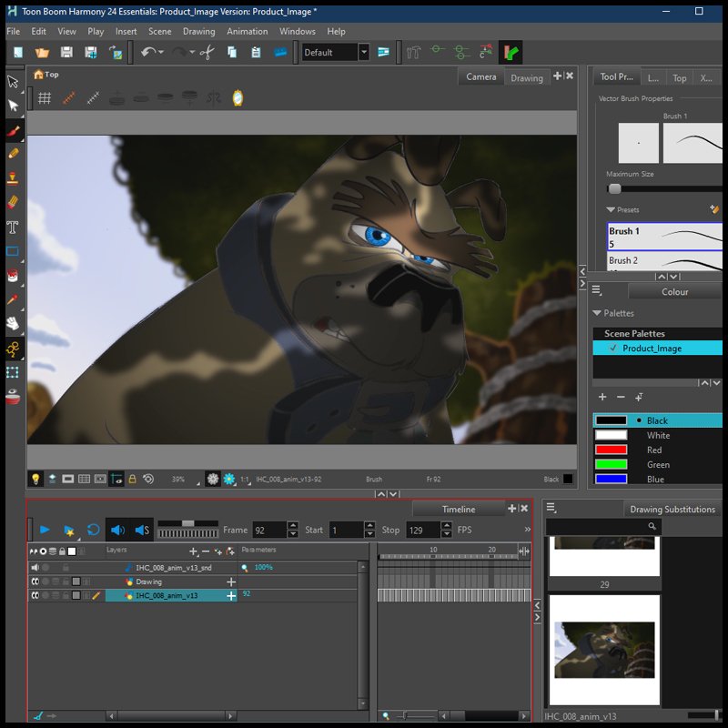Toggle visibility of the Drawing layer

tap(35, 581)
